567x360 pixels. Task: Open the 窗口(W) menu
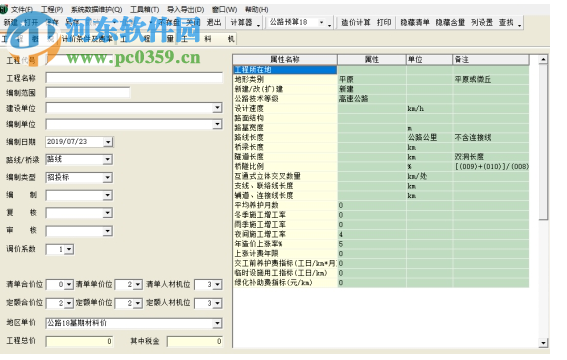(225, 9)
